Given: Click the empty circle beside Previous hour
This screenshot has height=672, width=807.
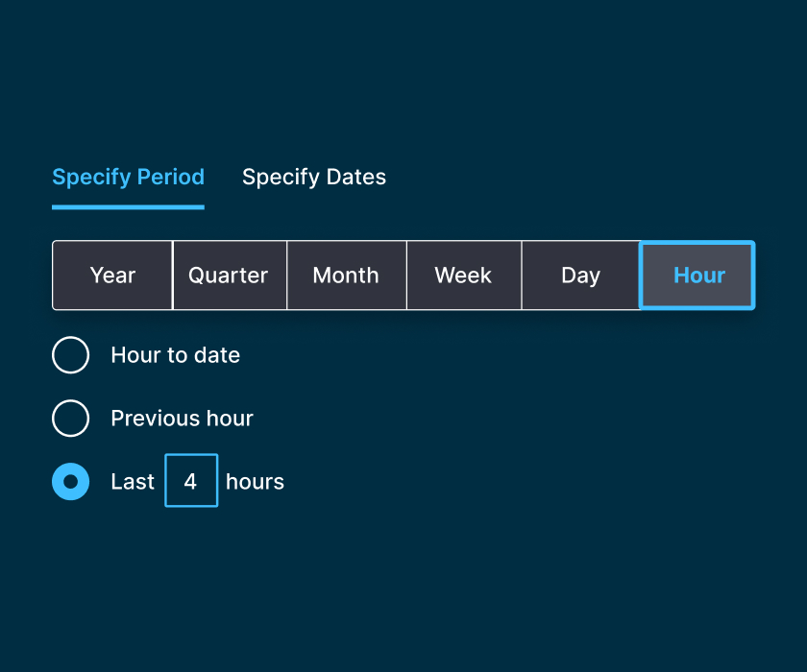Looking at the screenshot, I should [70, 419].
